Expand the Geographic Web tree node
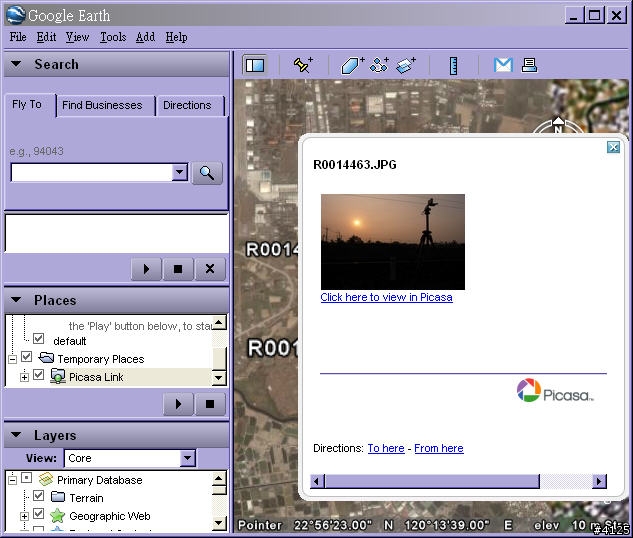This screenshot has height=538, width=633. tap(25, 516)
